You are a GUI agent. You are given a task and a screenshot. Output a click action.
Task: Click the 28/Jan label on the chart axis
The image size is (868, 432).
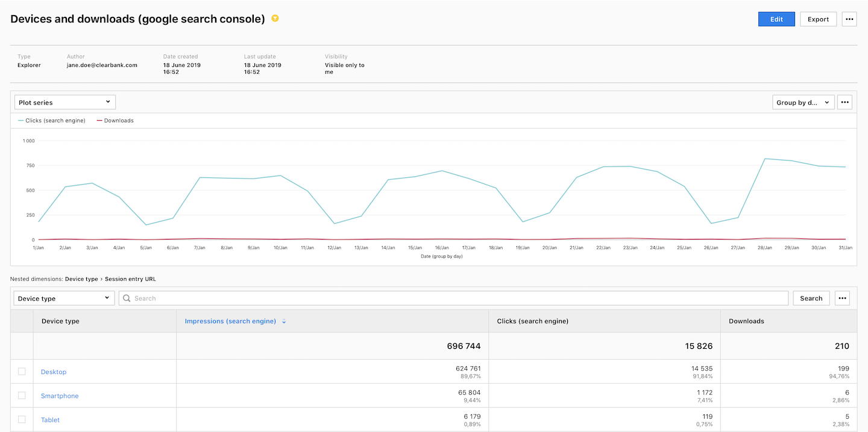pyautogui.click(x=764, y=247)
